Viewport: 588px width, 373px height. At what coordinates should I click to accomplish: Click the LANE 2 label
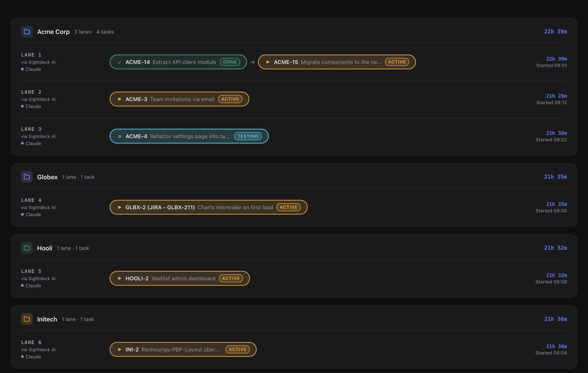pos(31,92)
